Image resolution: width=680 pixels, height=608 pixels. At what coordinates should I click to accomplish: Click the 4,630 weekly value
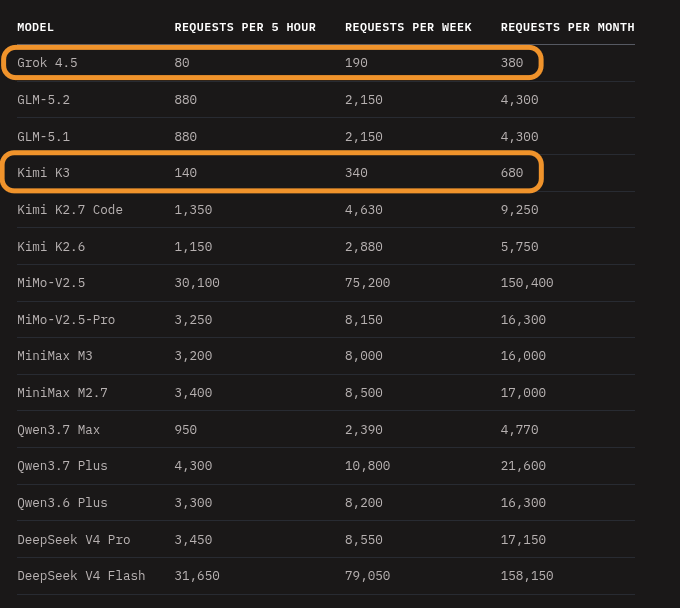click(363, 210)
